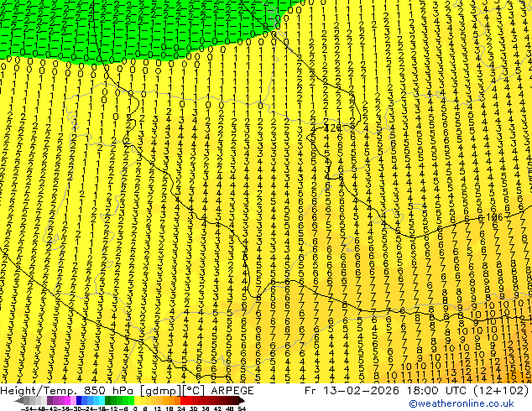The height and width of the screenshot is (411, 532).
Task: Click the dark right arrow end of the color scale
Action: (x=242, y=400)
